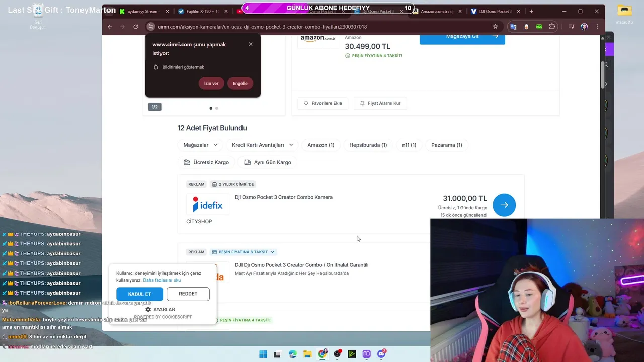Click the 30.499,00 TL Amazon price

367,46
